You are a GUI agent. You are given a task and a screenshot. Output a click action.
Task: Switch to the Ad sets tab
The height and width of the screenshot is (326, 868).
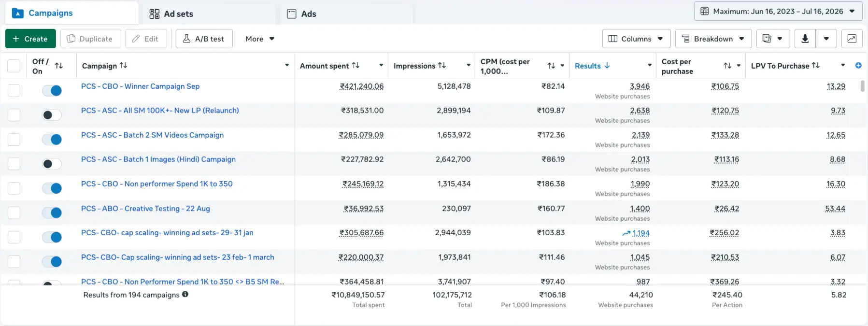[171, 14]
